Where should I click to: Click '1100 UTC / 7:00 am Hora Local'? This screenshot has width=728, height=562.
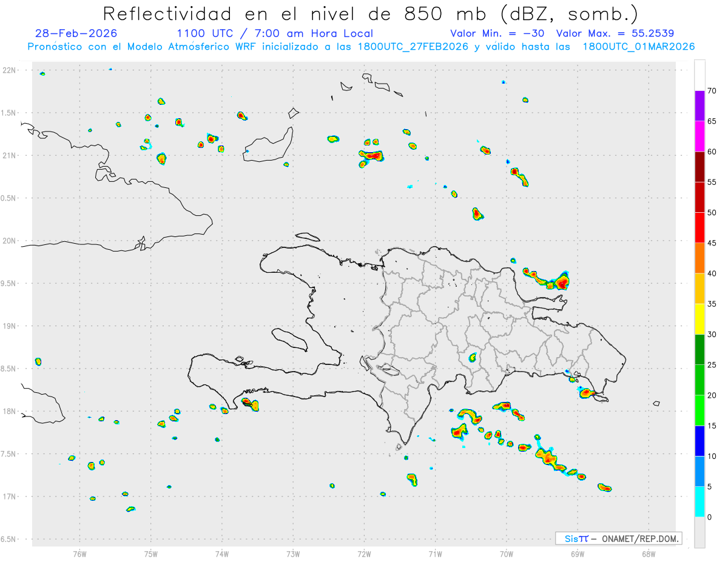pos(275,33)
